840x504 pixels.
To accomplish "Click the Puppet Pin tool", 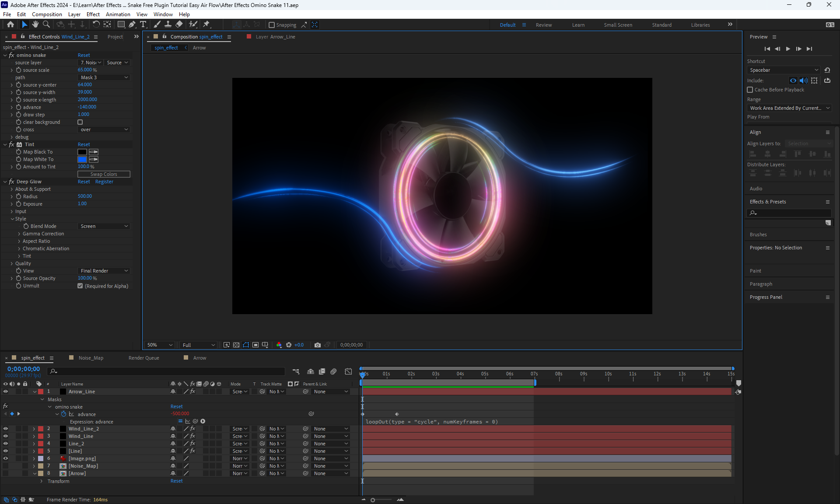I will click(x=206, y=24).
